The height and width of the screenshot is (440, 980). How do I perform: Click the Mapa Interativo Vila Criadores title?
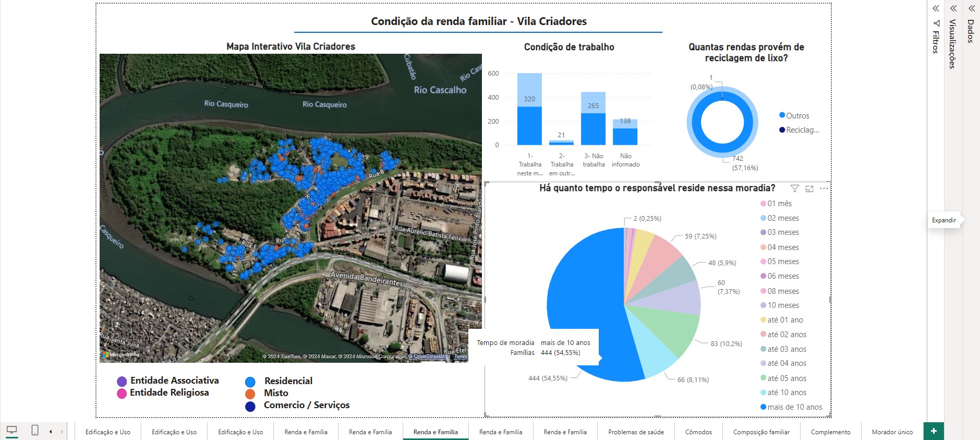291,46
